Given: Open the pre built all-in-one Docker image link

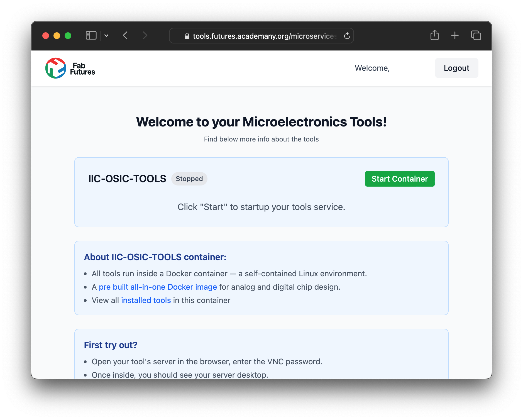Looking at the screenshot, I should point(158,287).
